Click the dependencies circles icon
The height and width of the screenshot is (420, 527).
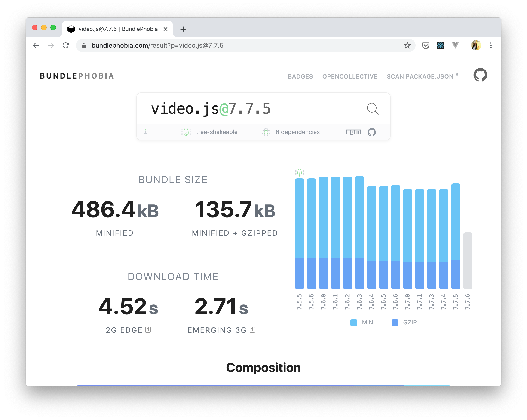(266, 132)
